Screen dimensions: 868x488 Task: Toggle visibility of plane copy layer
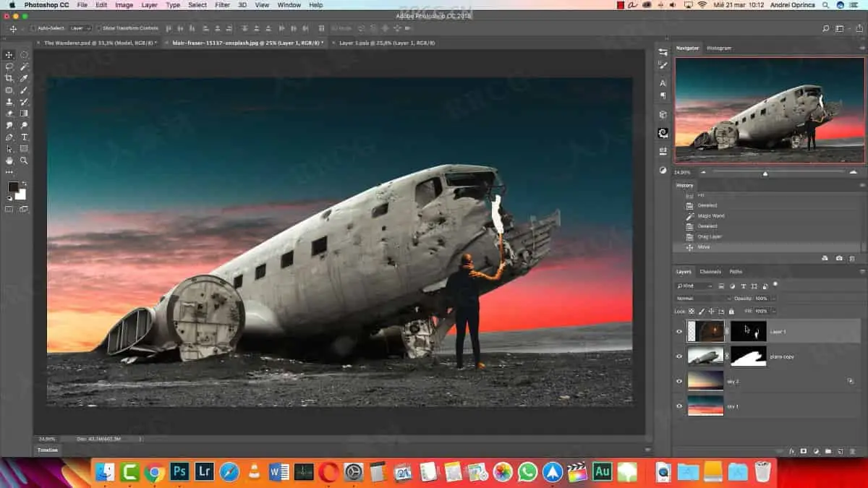[679, 356]
